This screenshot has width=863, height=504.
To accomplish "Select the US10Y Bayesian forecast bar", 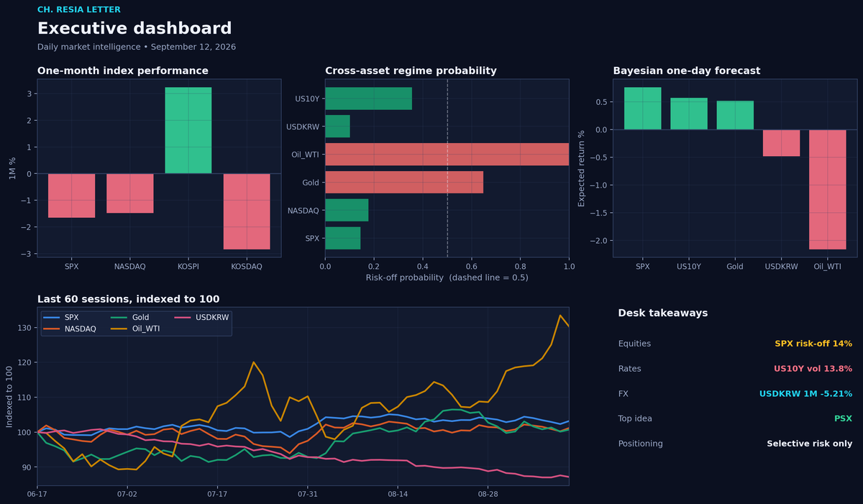I will 689,114.
